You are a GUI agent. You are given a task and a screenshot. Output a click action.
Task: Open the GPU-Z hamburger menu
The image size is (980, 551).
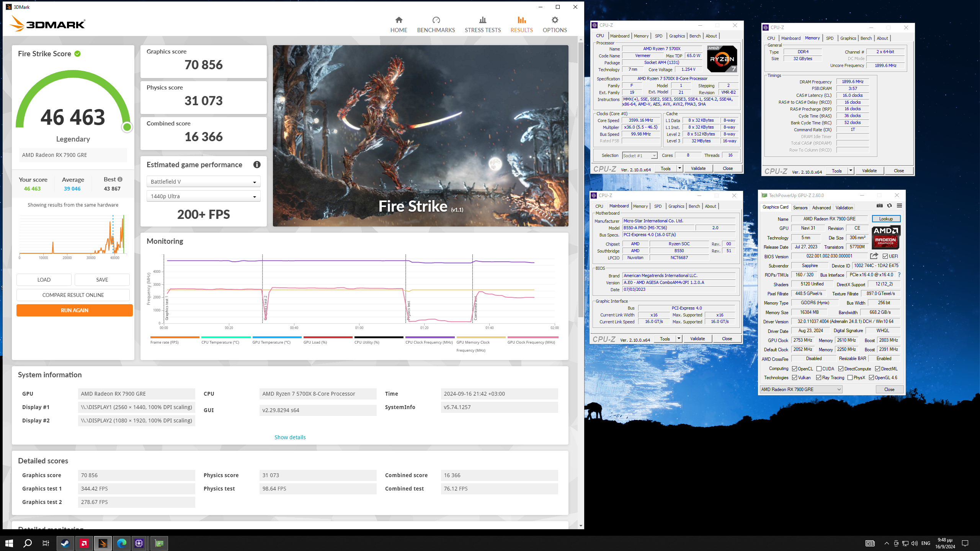[900, 206]
